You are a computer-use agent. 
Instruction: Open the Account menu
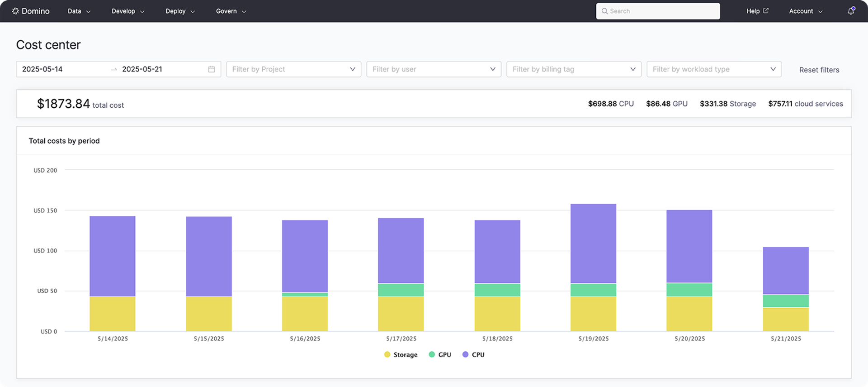[806, 11]
